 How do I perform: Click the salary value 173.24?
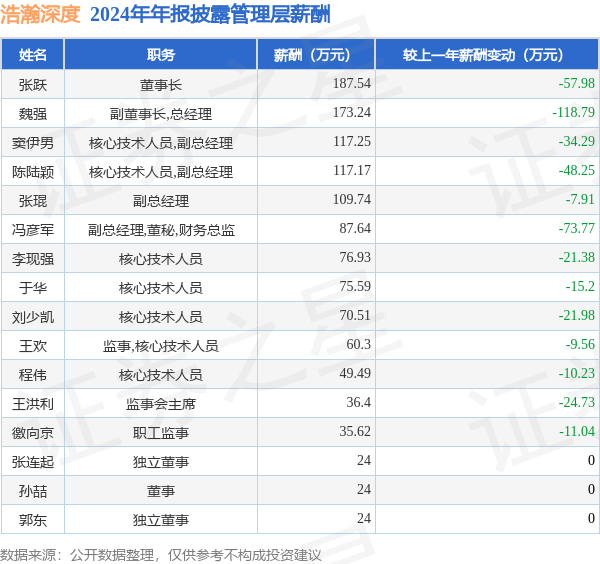(352, 112)
